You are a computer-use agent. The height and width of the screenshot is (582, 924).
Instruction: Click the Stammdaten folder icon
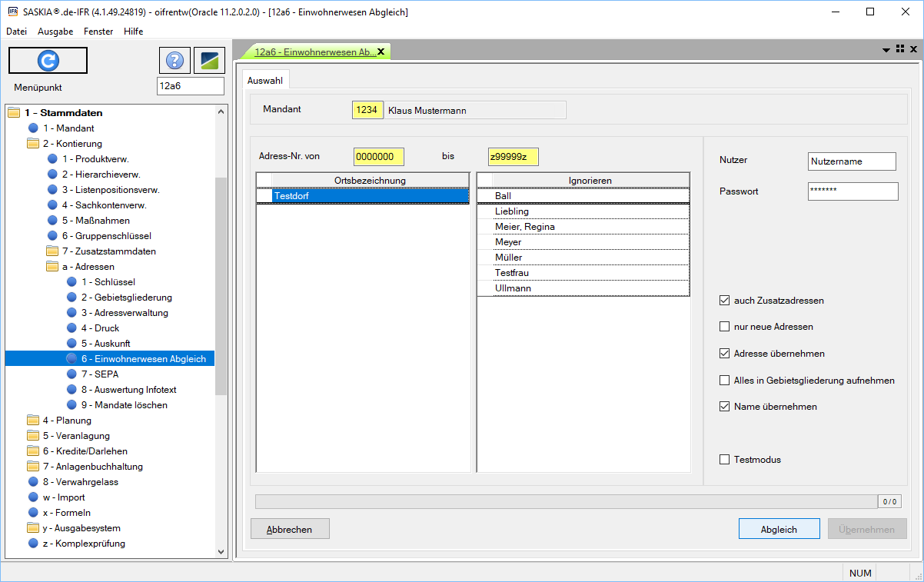[14, 113]
